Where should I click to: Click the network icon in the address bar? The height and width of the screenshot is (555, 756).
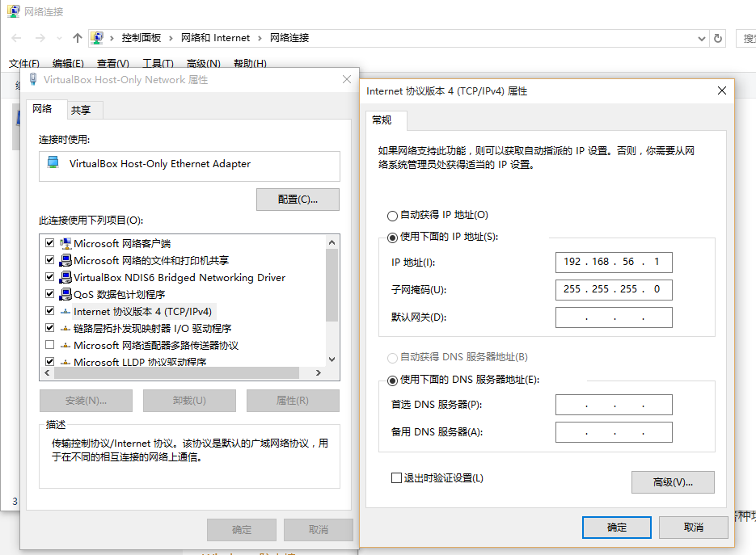(96, 37)
